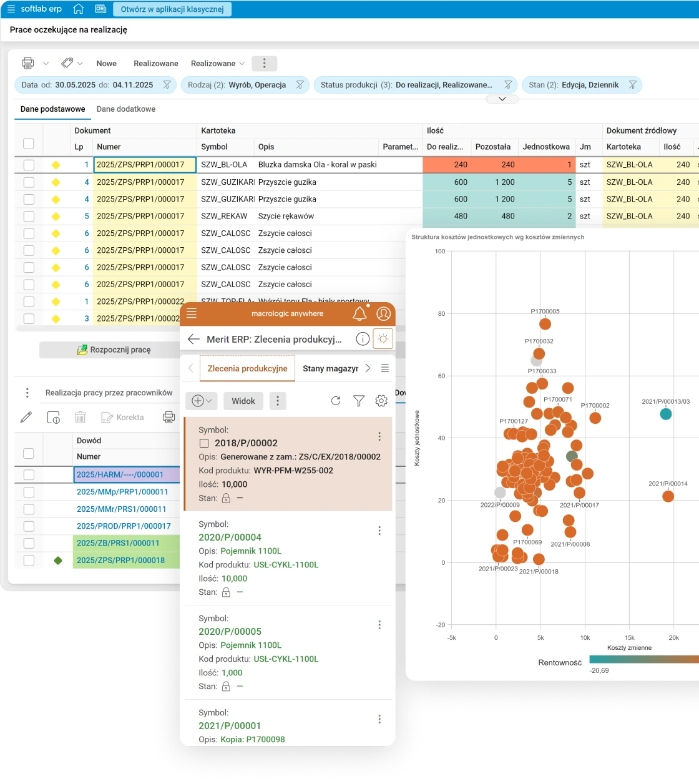This screenshot has width=699, height=784.
Task: Go back with the left arrow
Action: 193,339
